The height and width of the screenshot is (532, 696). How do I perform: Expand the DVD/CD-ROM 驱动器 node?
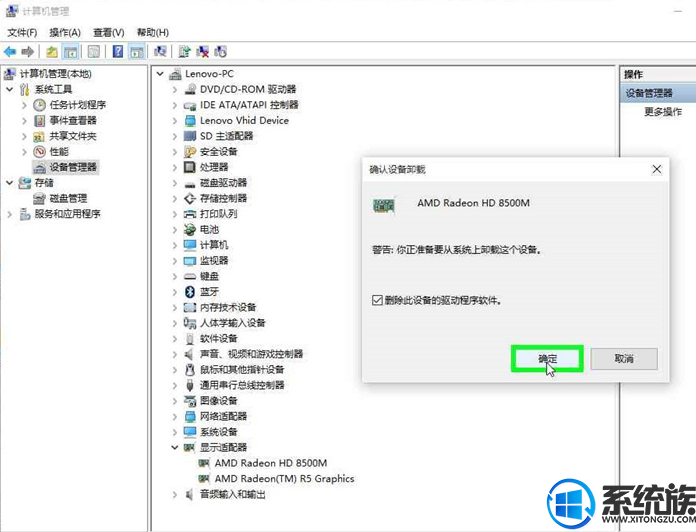point(175,89)
